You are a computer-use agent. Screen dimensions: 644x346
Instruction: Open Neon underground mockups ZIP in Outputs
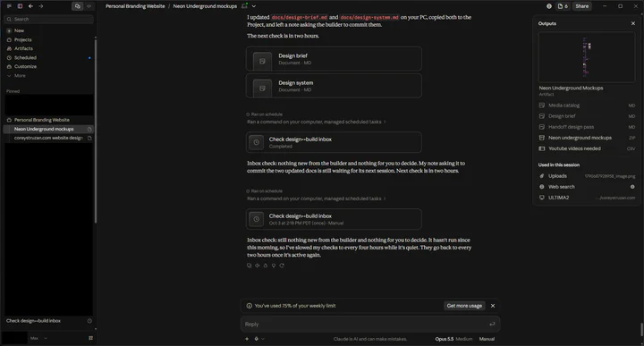tap(587, 138)
